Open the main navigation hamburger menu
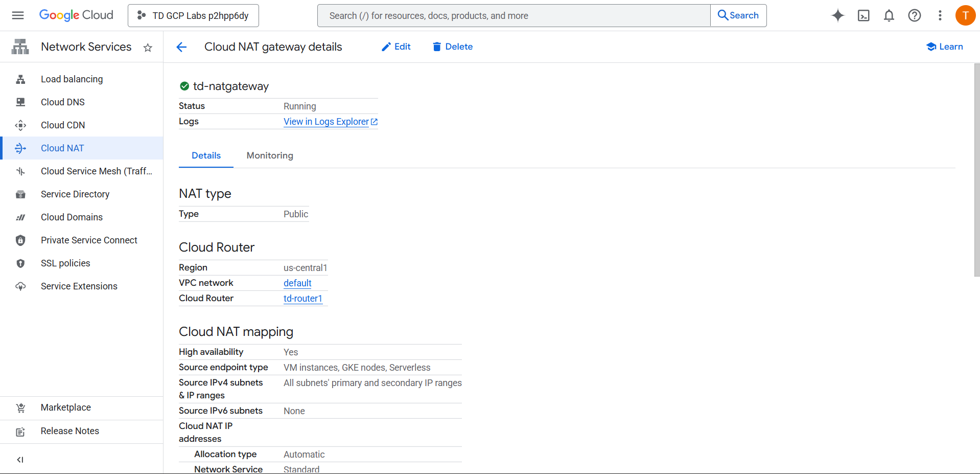The width and height of the screenshot is (980, 474). click(x=18, y=15)
